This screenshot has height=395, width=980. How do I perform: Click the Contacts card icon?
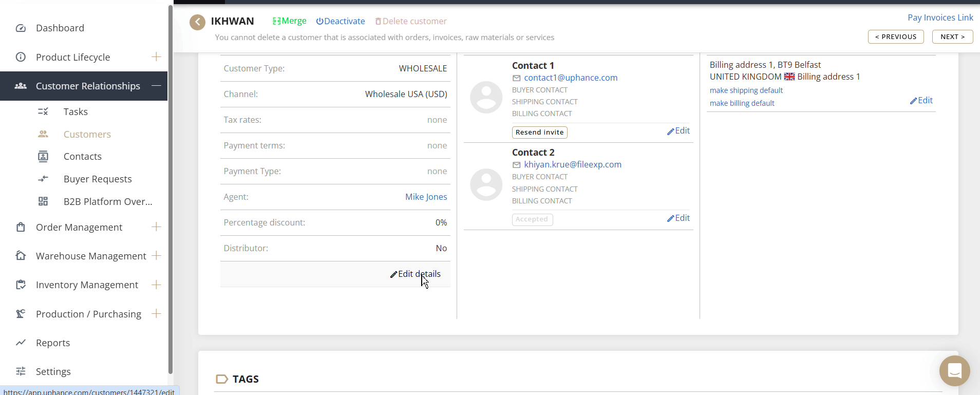pyautogui.click(x=43, y=157)
